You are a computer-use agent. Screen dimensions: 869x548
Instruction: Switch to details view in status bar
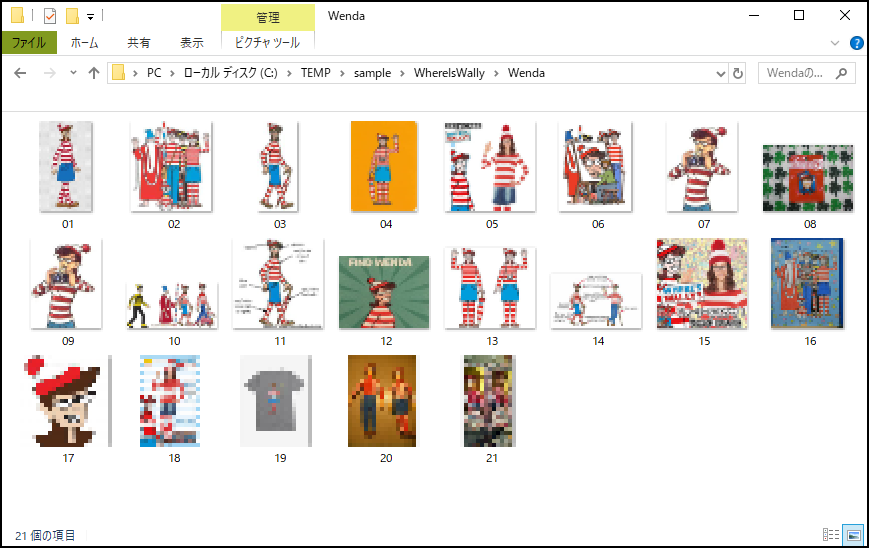point(831,535)
